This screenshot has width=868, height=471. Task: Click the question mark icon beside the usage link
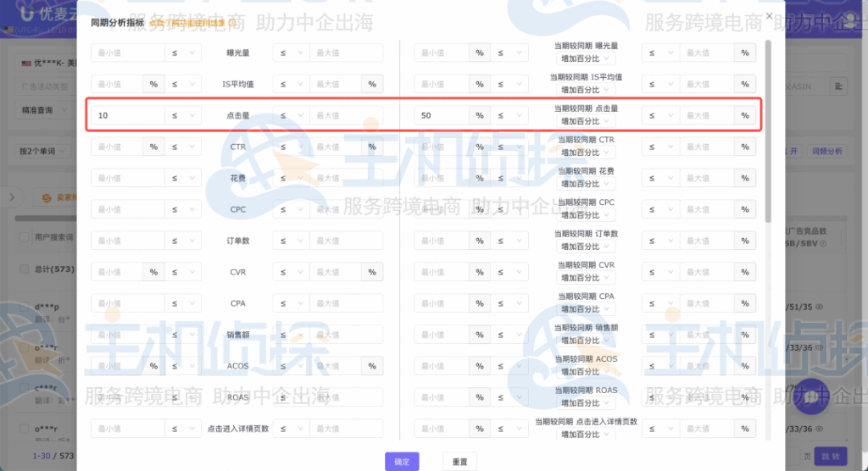(x=232, y=23)
